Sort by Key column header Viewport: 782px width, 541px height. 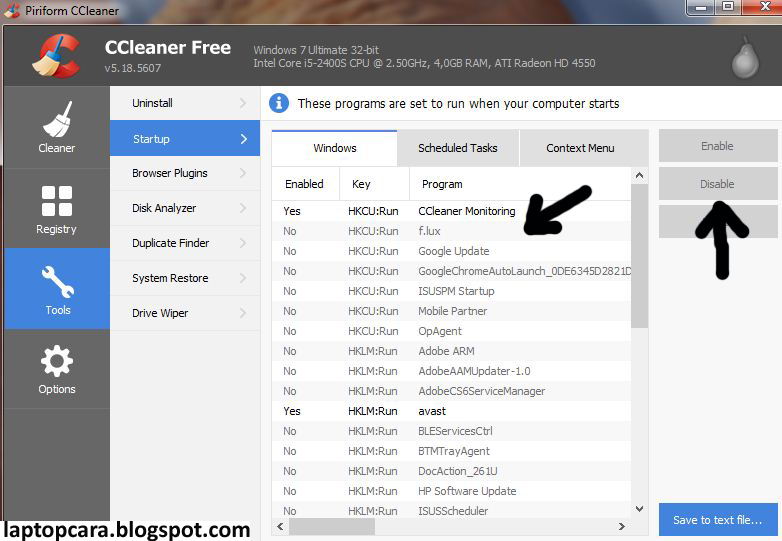pos(374,184)
